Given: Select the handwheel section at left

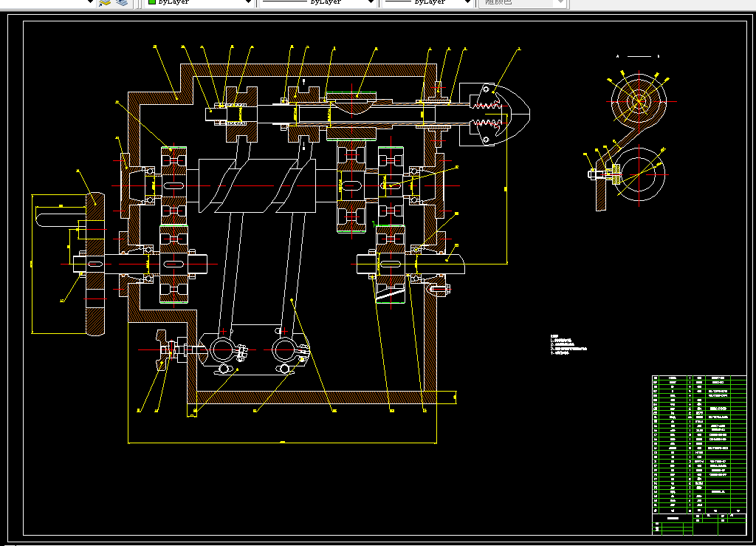Looking at the screenshot, I should click(x=95, y=265).
